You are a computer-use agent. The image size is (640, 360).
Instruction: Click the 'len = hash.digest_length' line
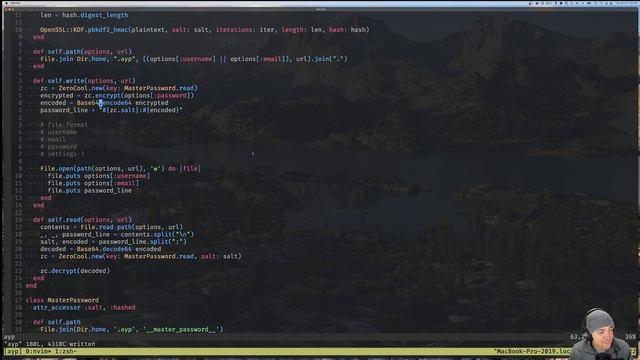[x=84, y=15]
